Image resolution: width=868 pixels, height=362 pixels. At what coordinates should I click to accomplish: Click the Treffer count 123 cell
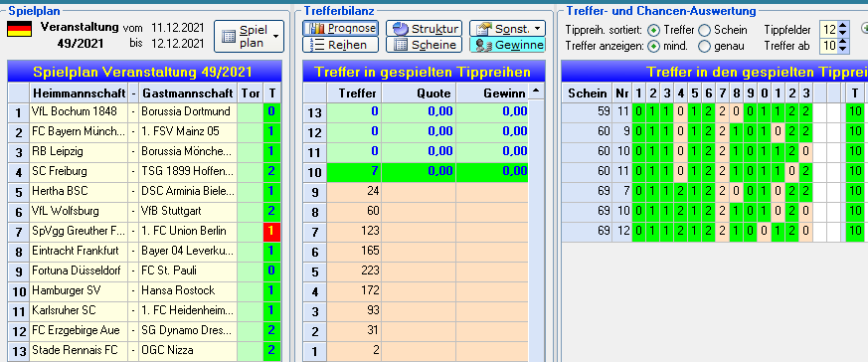click(354, 232)
